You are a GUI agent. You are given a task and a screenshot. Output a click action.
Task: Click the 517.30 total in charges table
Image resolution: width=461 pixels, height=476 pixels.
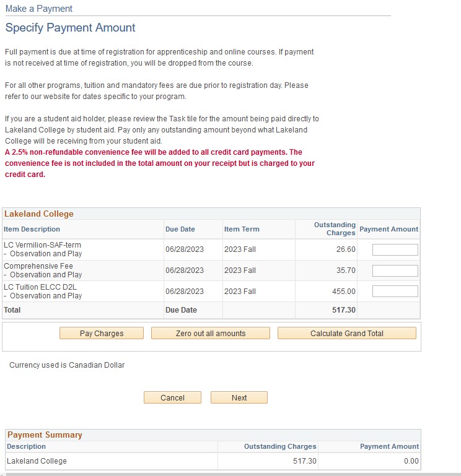click(x=343, y=309)
